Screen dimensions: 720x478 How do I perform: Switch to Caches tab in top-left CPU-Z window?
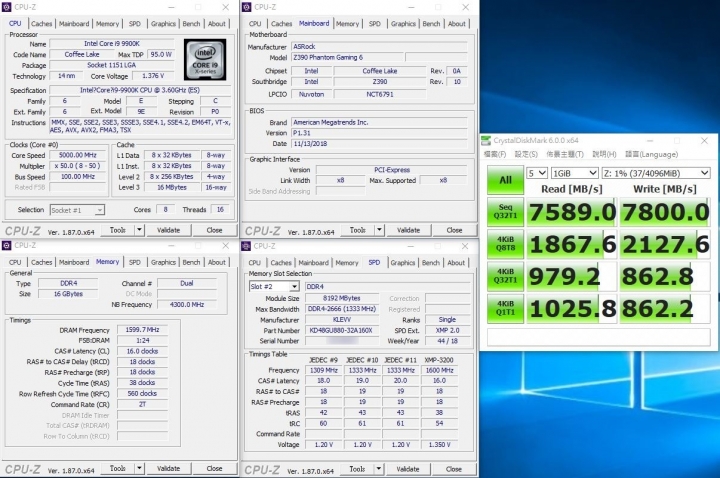pos(41,23)
